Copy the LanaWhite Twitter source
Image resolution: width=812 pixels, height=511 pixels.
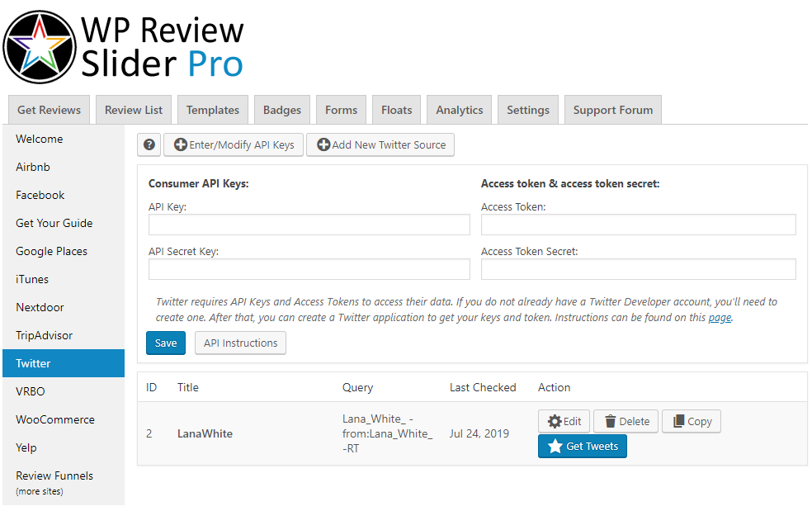pos(692,421)
